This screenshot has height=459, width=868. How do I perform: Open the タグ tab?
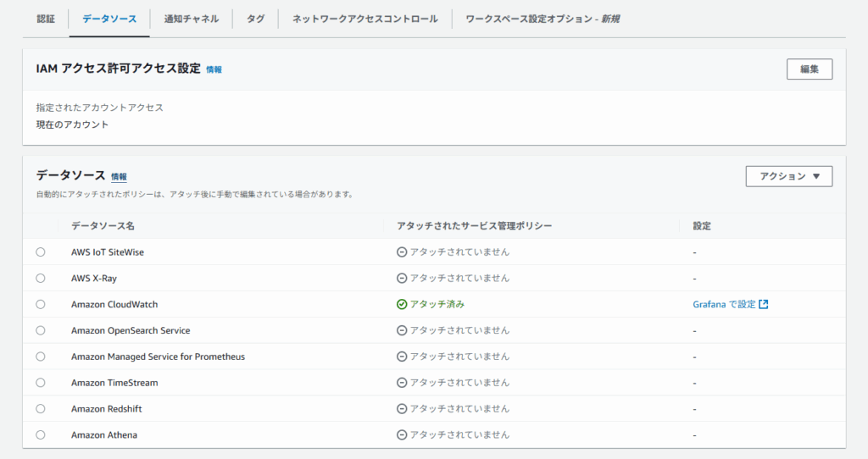click(255, 19)
